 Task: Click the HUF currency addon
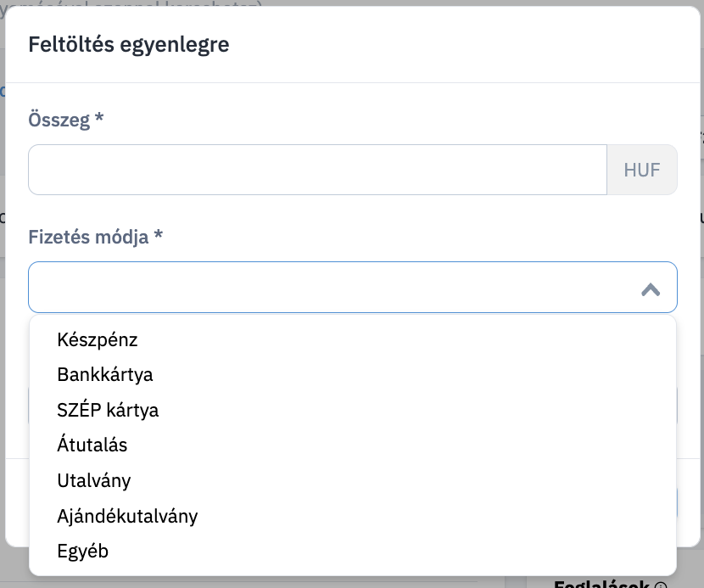[642, 170]
